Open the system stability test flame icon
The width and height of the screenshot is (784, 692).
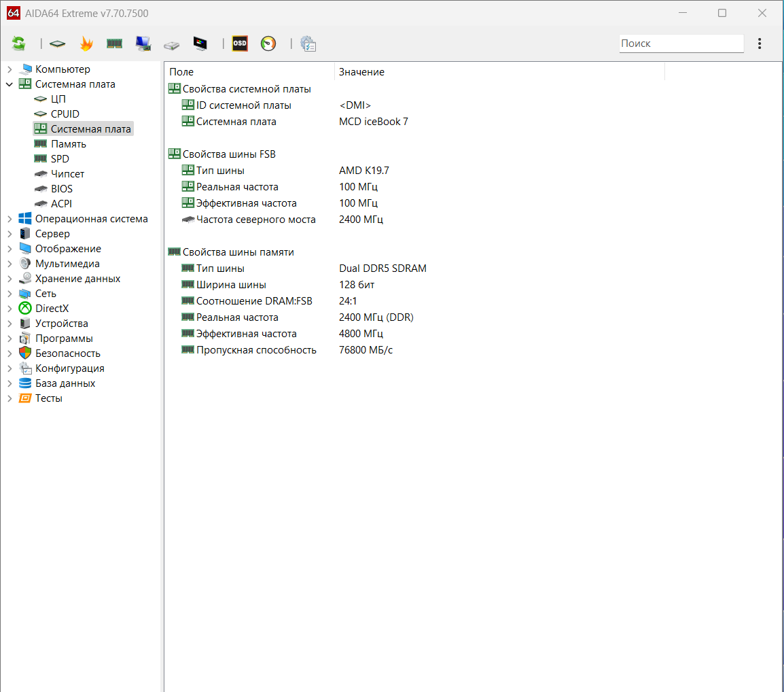(86, 44)
